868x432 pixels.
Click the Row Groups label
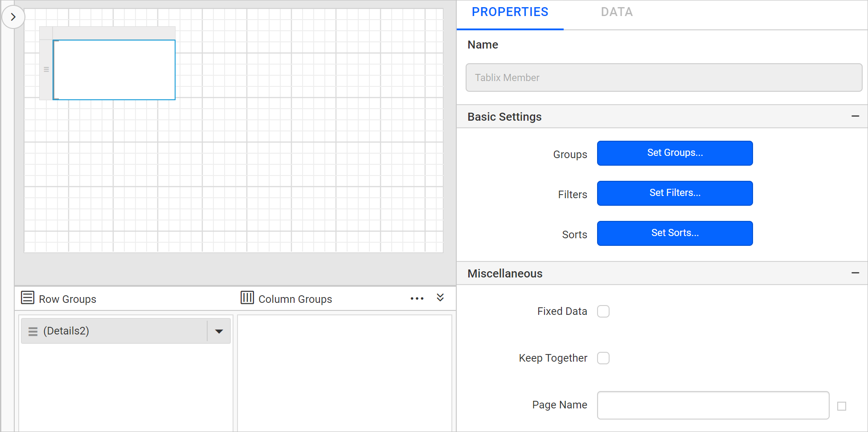pos(68,299)
